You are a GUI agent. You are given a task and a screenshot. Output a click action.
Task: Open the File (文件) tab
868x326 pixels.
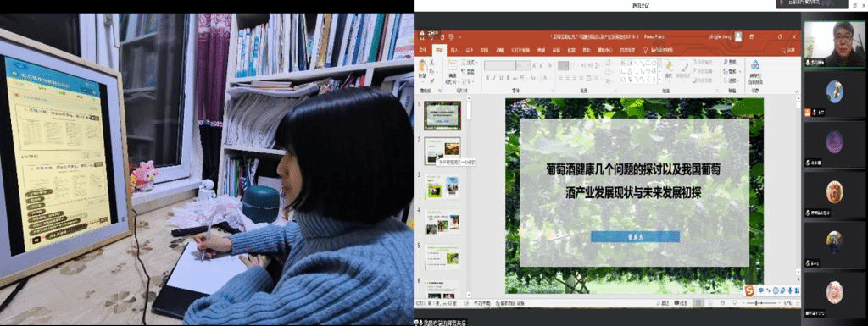coord(423,50)
